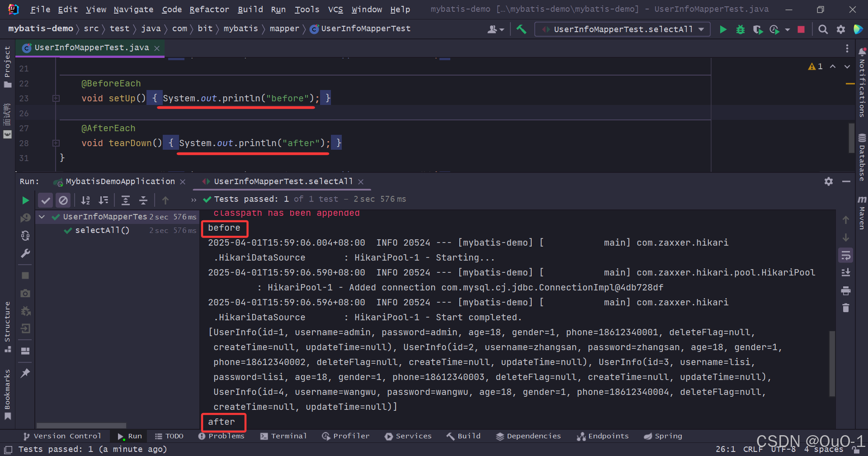Toggle auto-test rerun icon in Run sidebar
Screen dimensions: 868x456
tap(25, 236)
